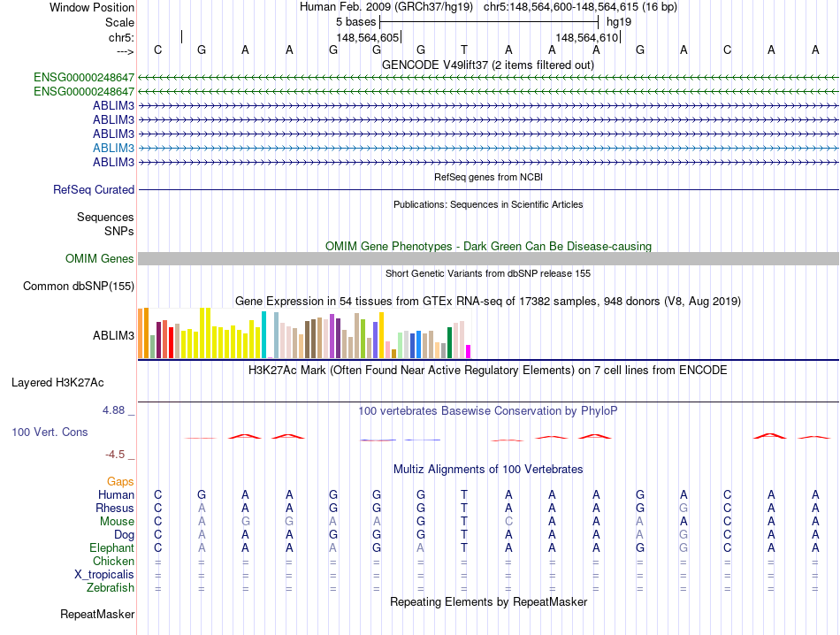Click the 4.88 PhyloP upper scale value

click(x=113, y=410)
